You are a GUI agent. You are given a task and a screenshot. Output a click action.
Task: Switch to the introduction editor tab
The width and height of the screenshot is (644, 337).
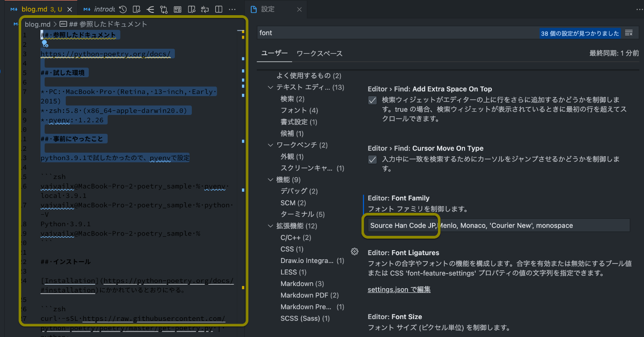pos(99,9)
